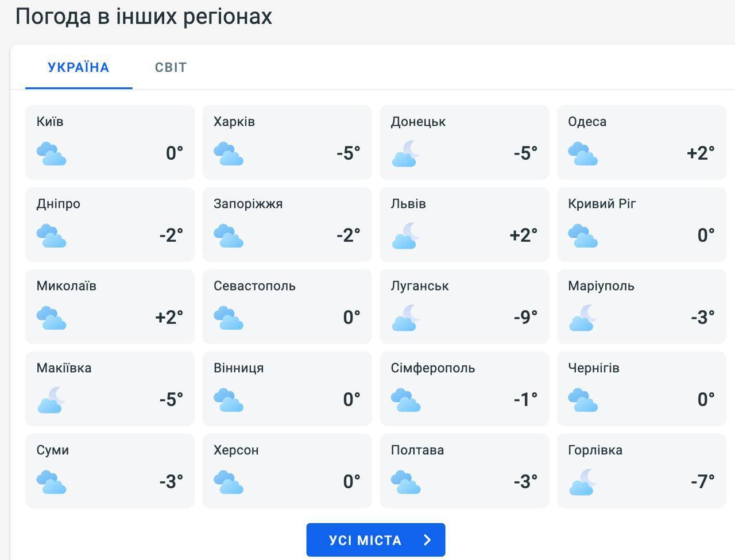Open the Донецьк city name link

(419, 122)
